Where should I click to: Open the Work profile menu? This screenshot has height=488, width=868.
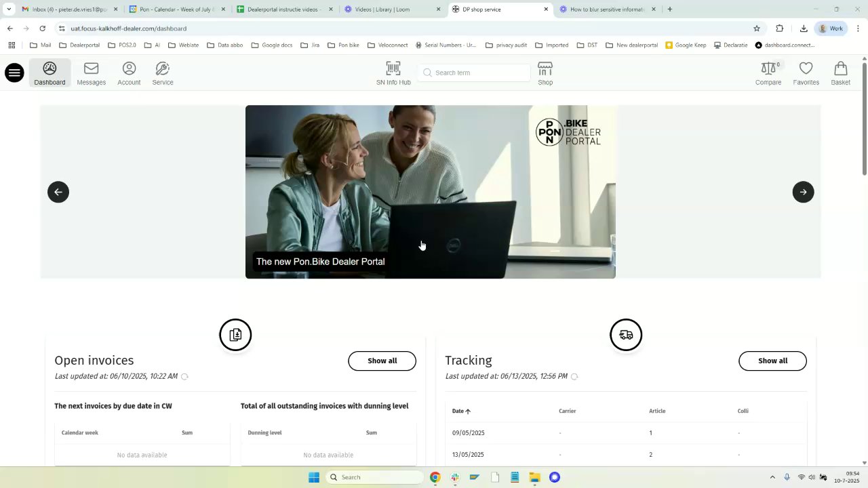coord(831,28)
